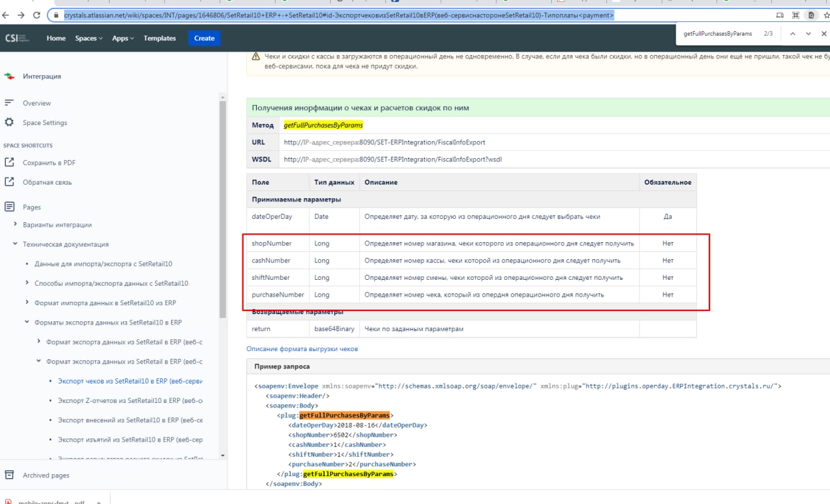Open Home in Confluence header
830x504 pixels.
click(x=56, y=38)
